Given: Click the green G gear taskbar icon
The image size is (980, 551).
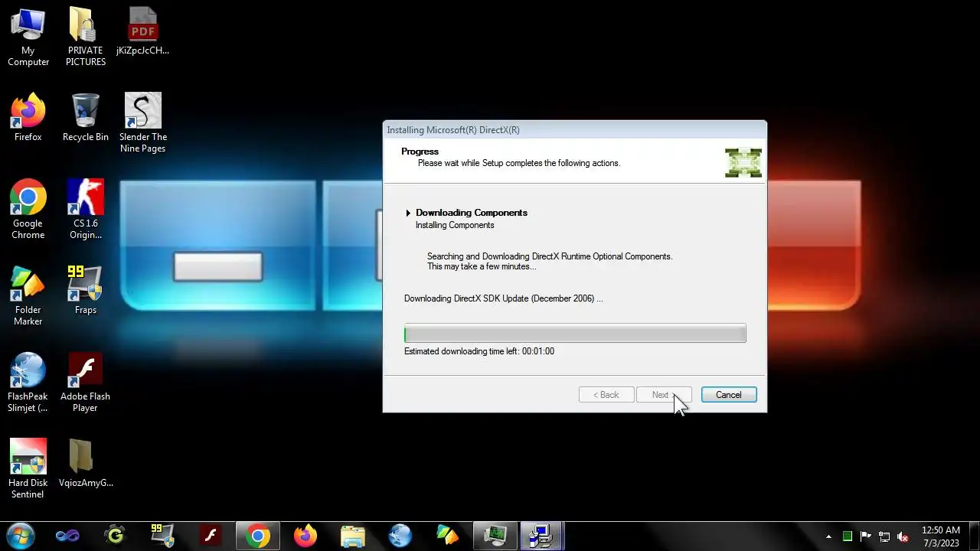Looking at the screenshot, I should (115, 536).
